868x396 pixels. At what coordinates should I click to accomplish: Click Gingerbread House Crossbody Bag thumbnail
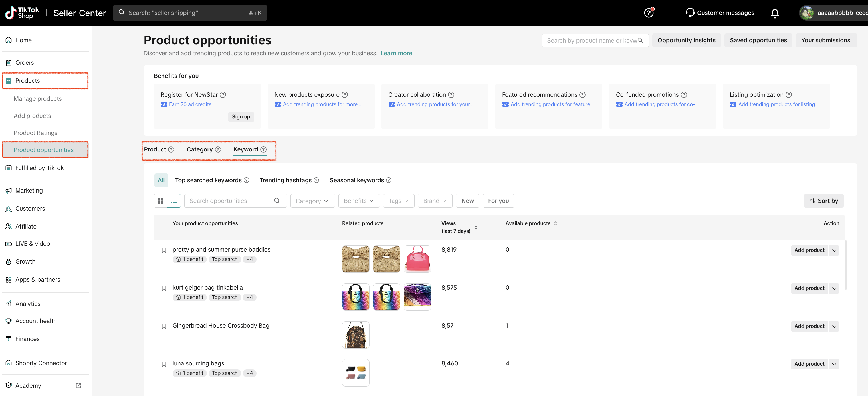point(356,335)
